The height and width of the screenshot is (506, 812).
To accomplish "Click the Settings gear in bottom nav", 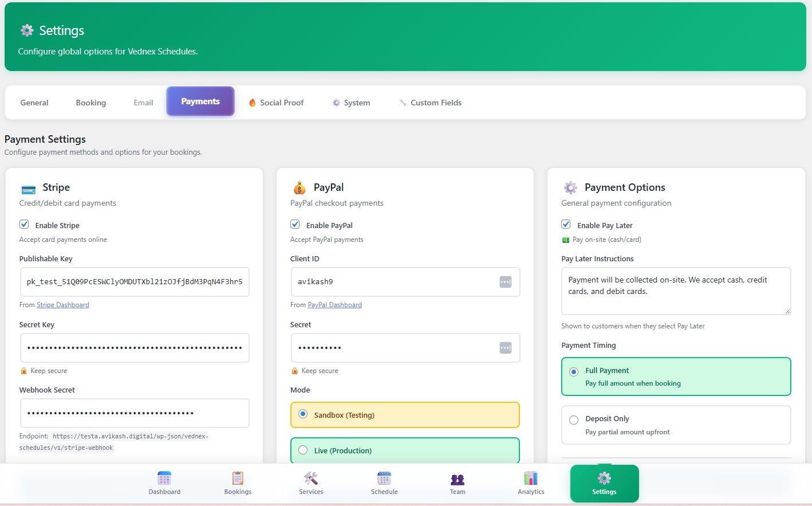I will click(604, 484).
